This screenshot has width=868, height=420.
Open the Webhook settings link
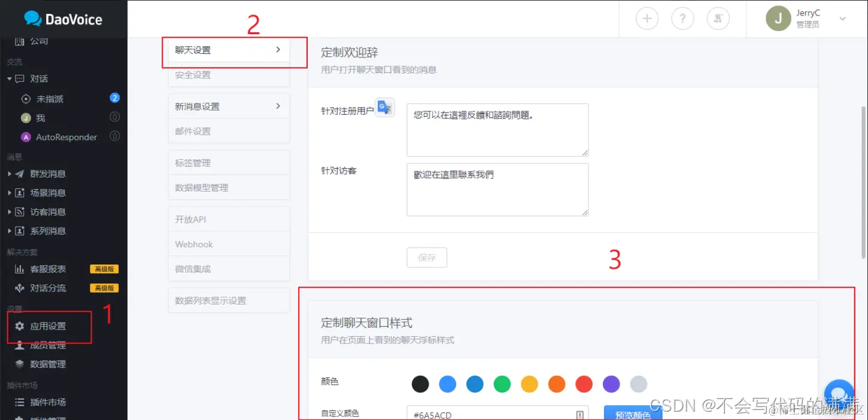pyautogui.click(x=193, y=244)
